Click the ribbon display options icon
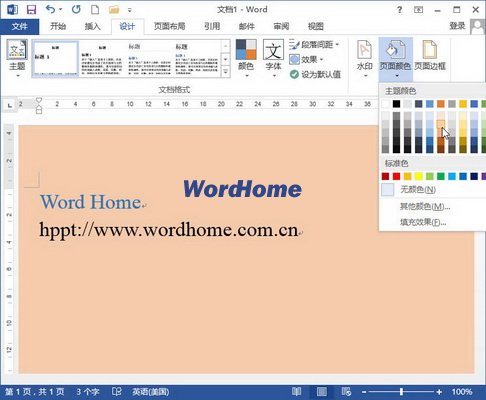The image size is (486, 400). point(418,10)
